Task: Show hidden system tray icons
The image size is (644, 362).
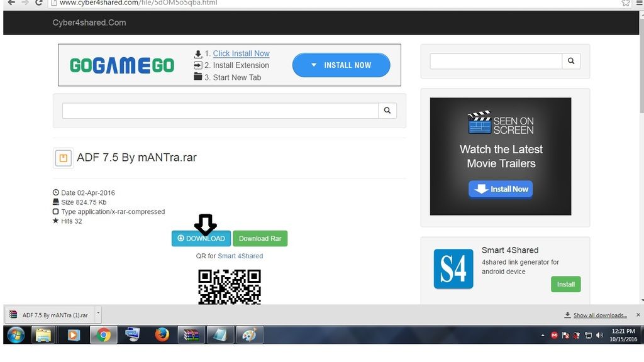Action: (543, 336)
